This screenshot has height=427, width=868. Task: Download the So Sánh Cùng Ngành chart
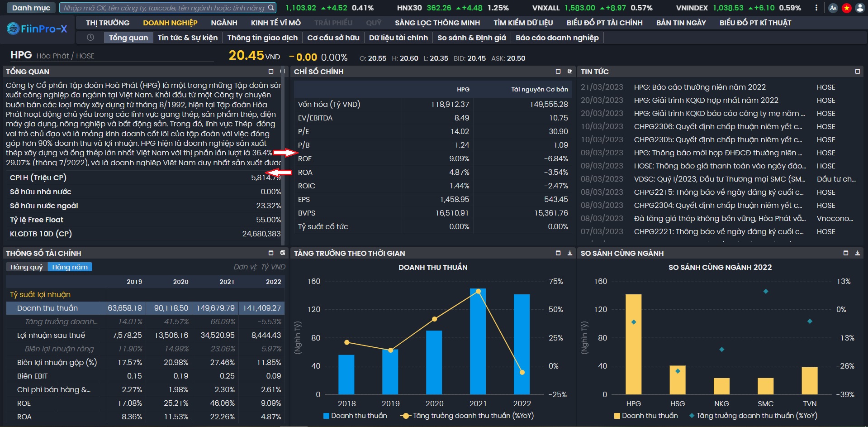pos(857,253)
